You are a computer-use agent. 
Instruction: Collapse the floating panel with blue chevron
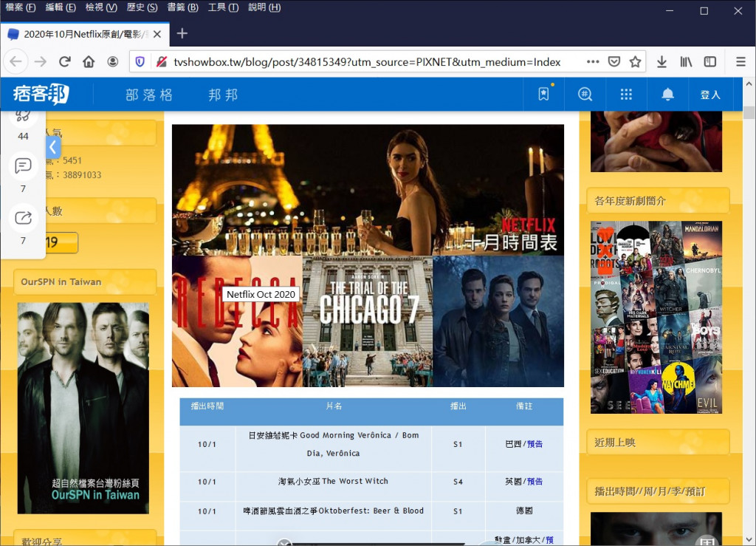pyautogui.click(x=53, y=147)
